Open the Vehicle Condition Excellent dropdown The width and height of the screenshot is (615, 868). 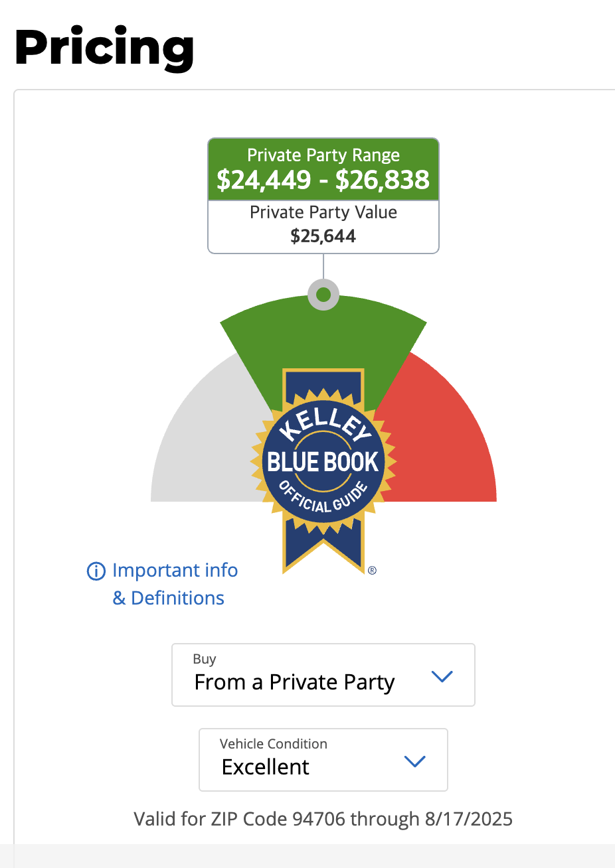point(323,759)
